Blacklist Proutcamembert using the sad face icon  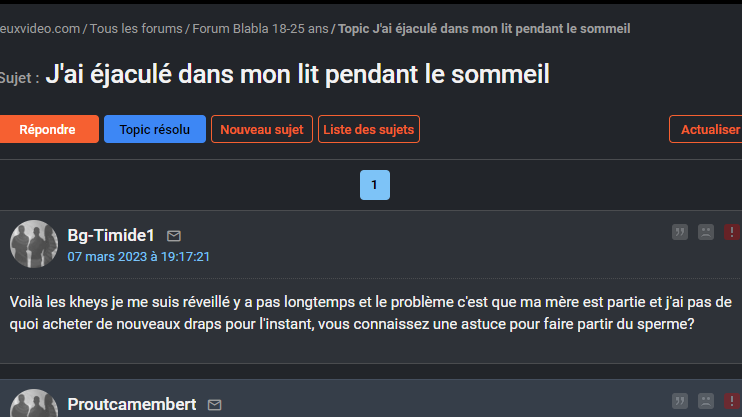tap(706, 401)
